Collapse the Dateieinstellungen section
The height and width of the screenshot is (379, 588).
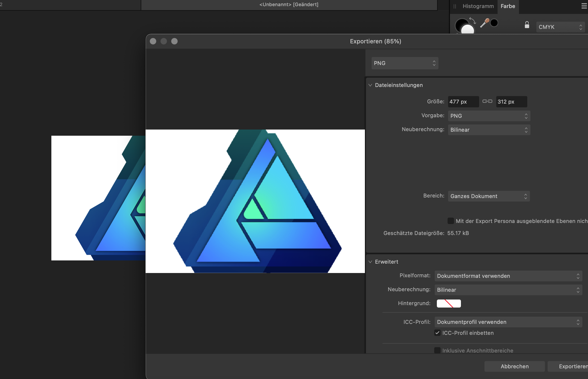[370, 85]
